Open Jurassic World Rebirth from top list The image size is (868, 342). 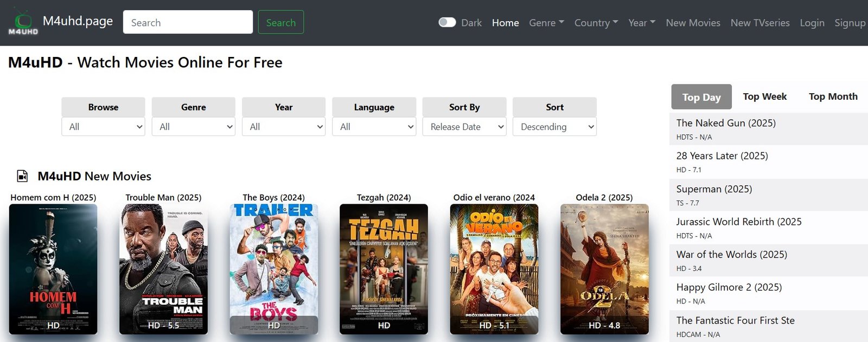tap(739, 222)
